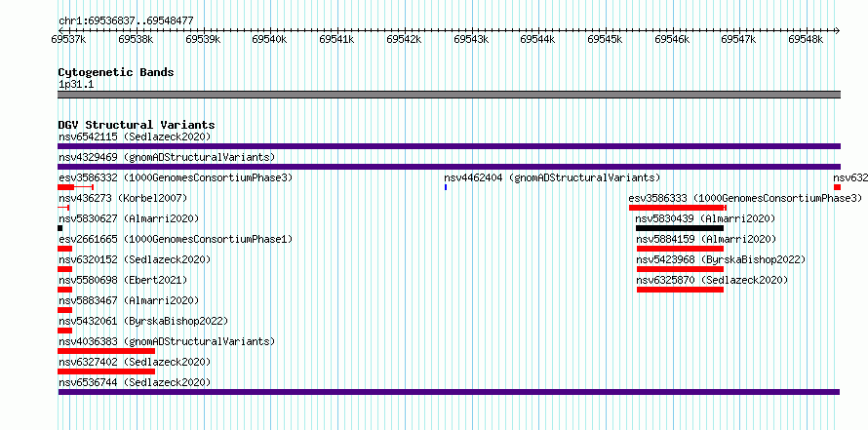Open esv3586333 (1000GenomesConsortiumPhase3) label

click(x=745, y=198)
